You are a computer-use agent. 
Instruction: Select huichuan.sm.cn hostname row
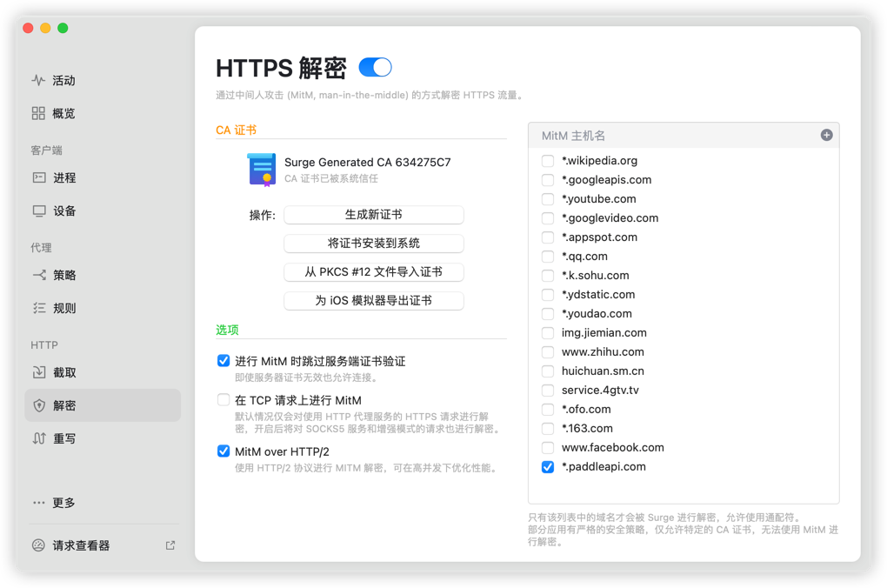click(684, 371)
